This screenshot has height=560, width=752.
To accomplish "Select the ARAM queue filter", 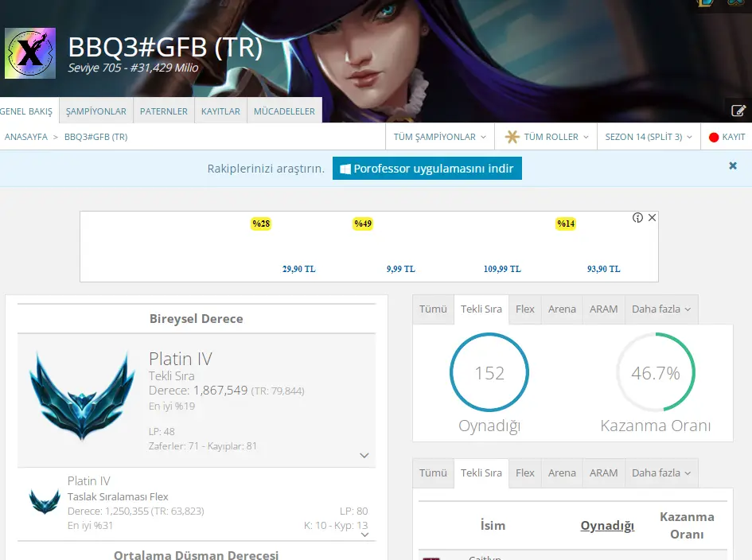I will (x=604, y=309).
